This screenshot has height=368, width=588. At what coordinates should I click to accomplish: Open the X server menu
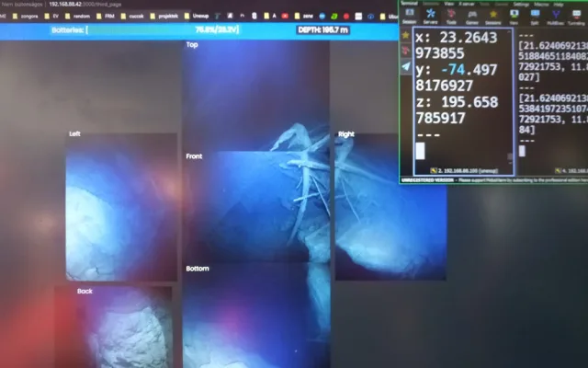click(467, 4)
